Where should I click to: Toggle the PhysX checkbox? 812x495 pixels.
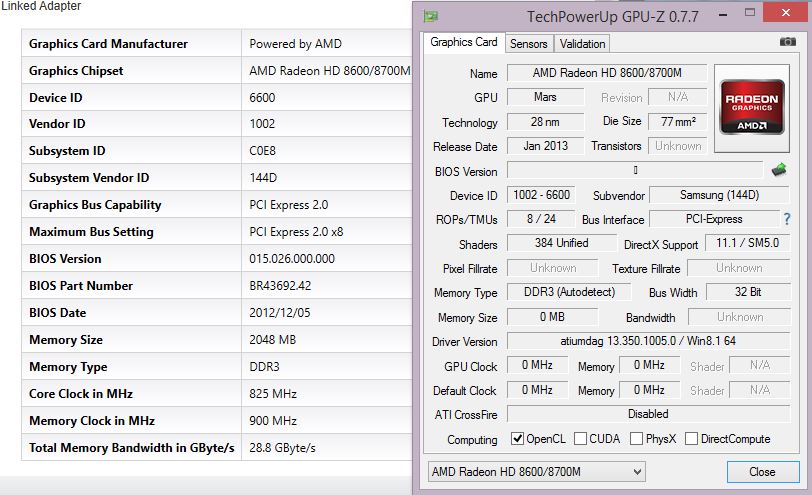click(636, 439)
